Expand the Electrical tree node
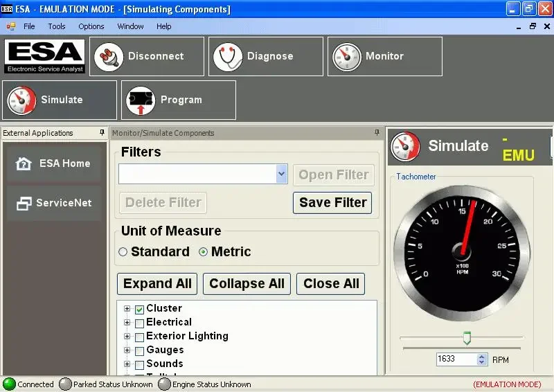 (127, 323)
